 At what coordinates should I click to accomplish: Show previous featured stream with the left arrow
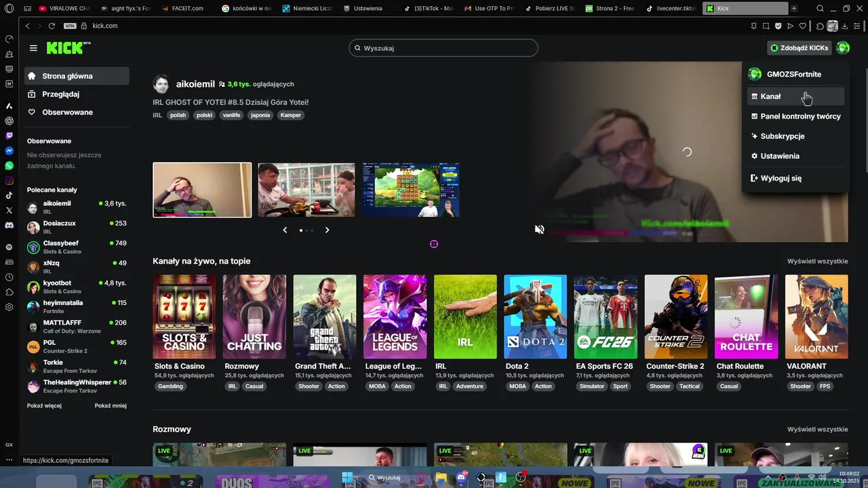coord(285,230)
